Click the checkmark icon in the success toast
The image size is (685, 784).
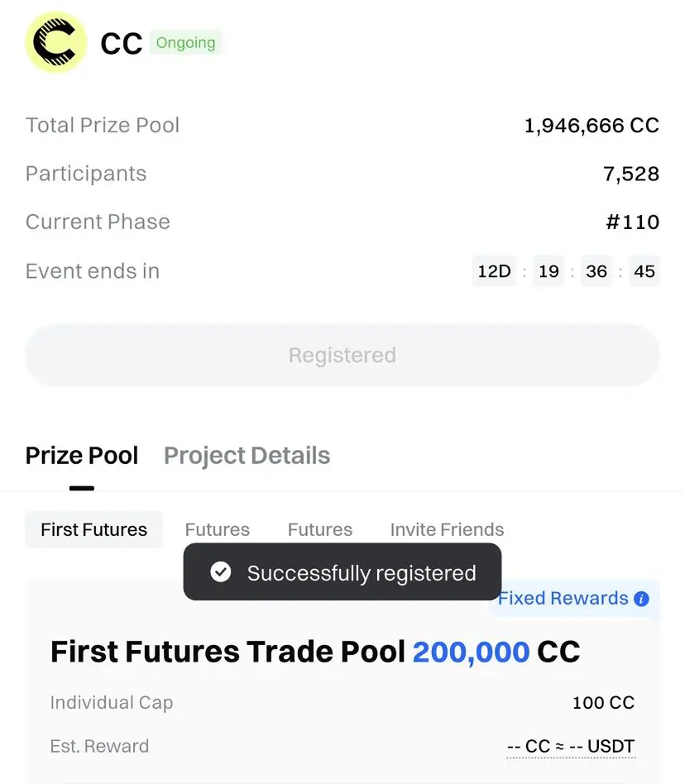(x=221, y=572)
